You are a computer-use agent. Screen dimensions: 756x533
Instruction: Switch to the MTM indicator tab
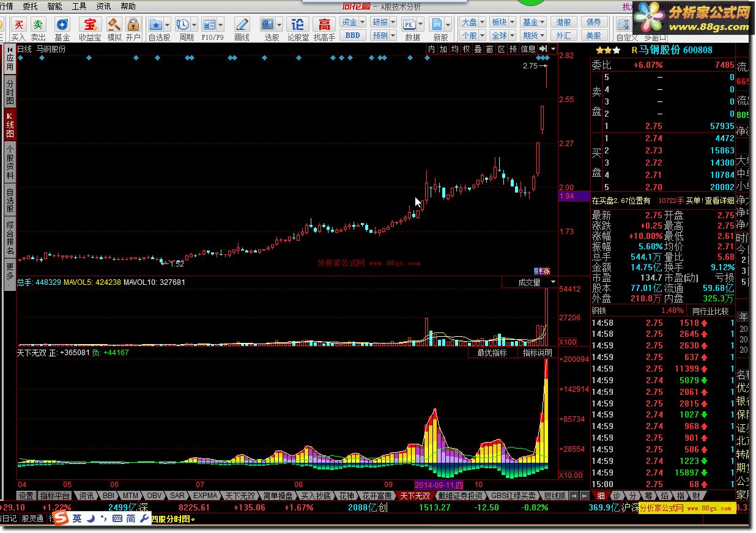click(130, 496)
